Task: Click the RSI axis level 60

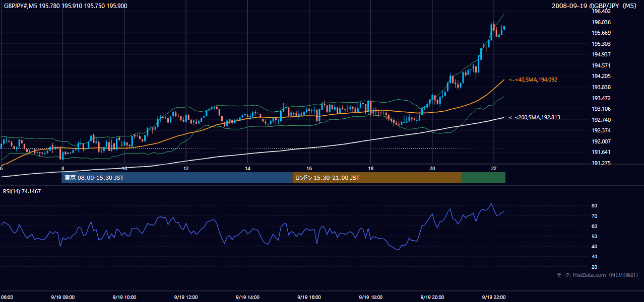Action: pos(595,226)
